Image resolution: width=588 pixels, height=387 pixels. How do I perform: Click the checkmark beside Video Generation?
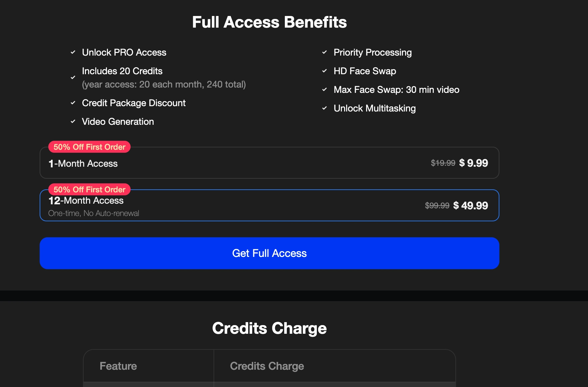(x=73, y=121)
